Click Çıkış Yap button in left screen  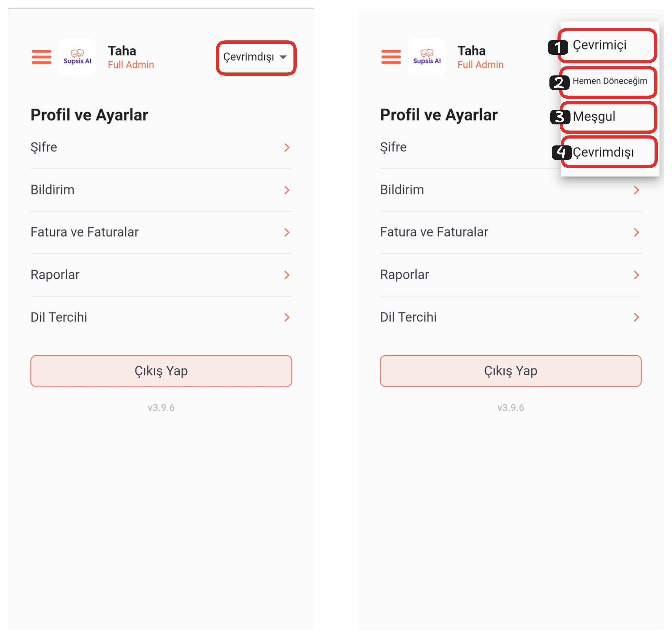coord(161,371)
